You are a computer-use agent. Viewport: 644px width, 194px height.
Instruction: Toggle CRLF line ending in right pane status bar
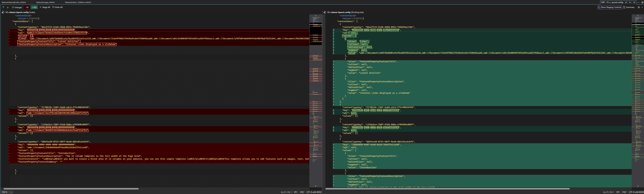(x=624, y=192)
